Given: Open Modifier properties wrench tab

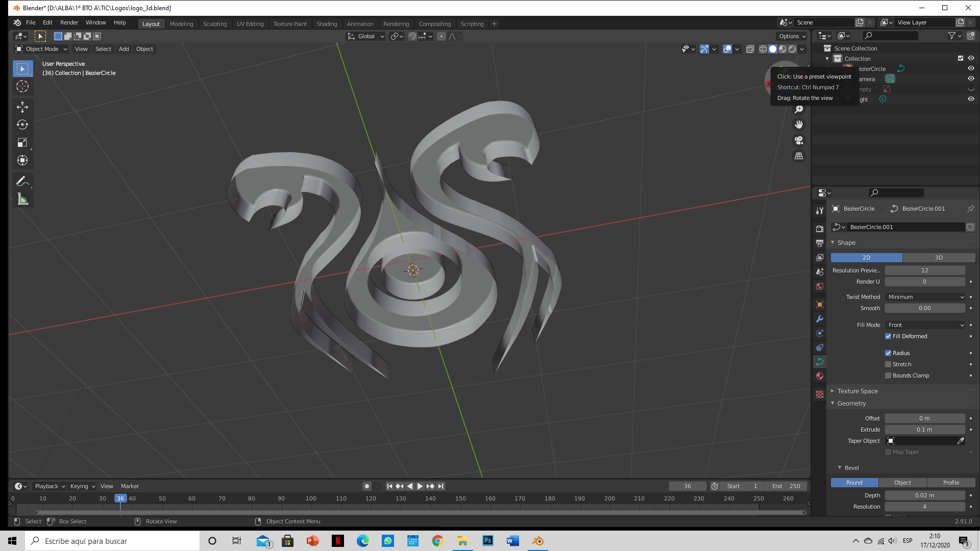Looking at the screenshot, I should tap(820, 319).
